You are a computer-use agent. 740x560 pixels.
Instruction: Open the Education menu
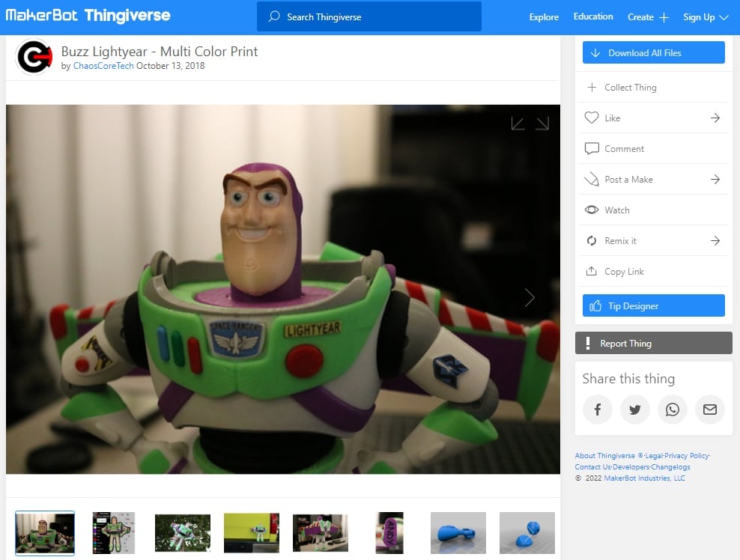coord(592,16)
